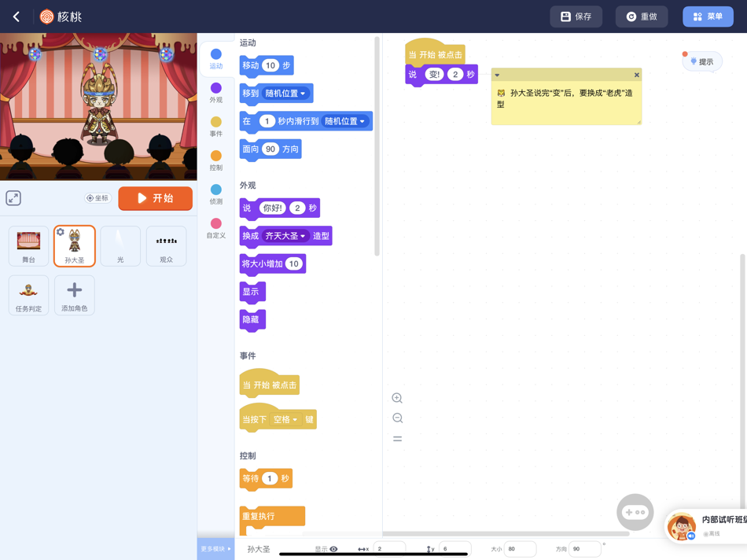Click the 核桃 logo icon

pyautogui.click(x=46, y=17)
